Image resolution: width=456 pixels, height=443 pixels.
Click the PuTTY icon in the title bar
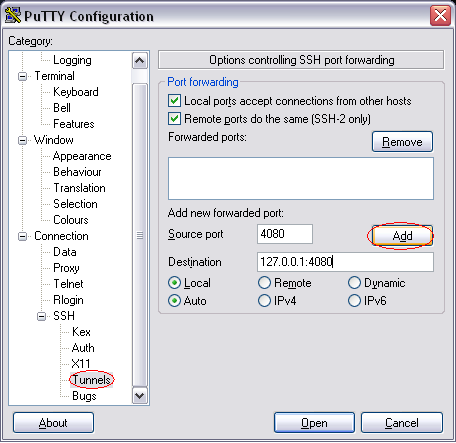pos(13,15)
